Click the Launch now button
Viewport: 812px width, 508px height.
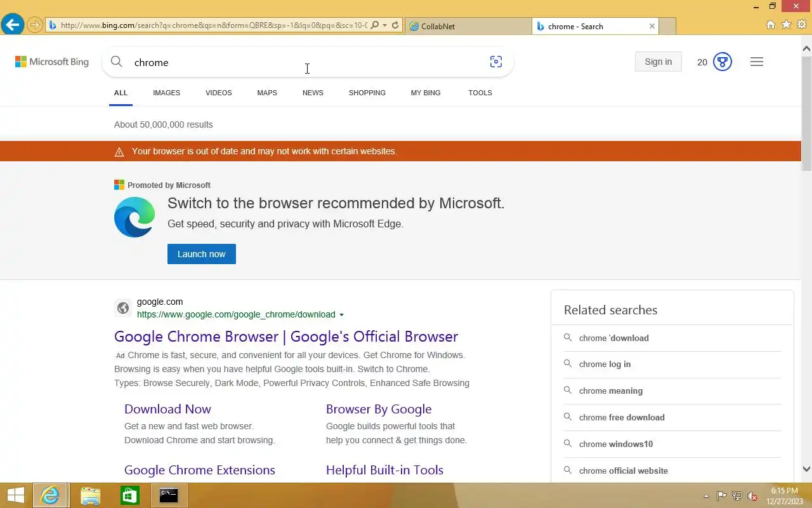(x=202, y=254)
